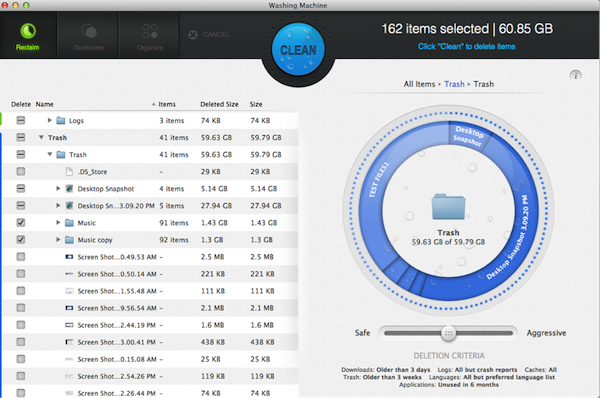The image size is (600, 398).
Task: Click the .DS_Store file icon
Action: click(x=69, y=172)
